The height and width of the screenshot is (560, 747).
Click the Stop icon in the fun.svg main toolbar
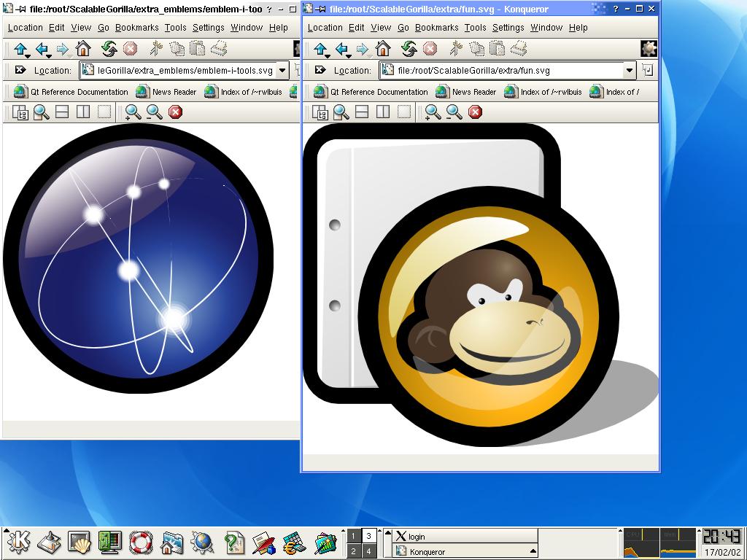430,49
